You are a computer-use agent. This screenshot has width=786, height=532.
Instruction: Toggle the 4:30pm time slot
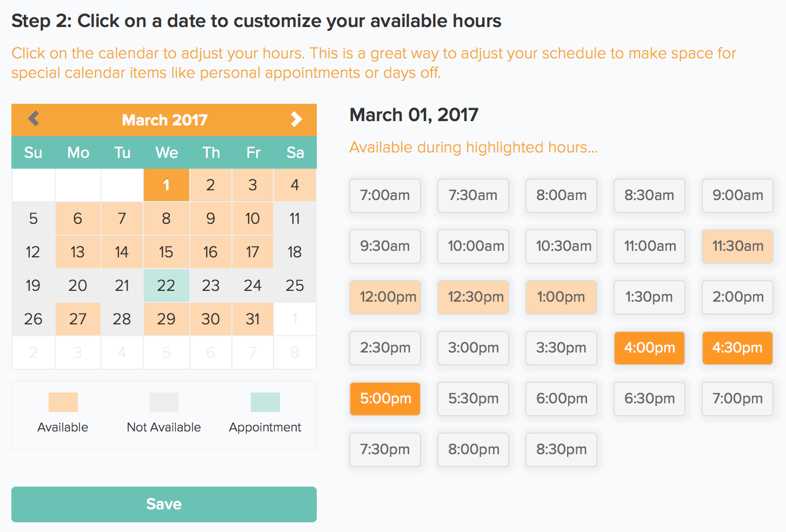tap(737, 348)
